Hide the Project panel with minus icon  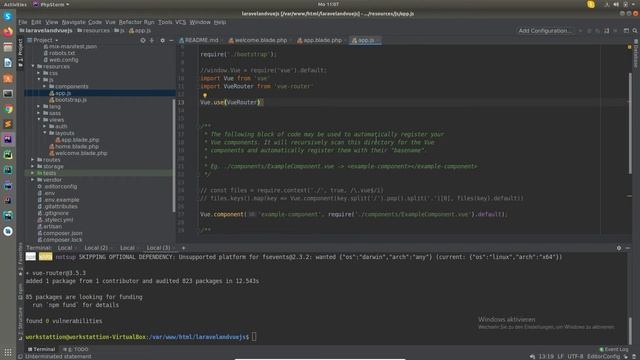coord(171,40)
